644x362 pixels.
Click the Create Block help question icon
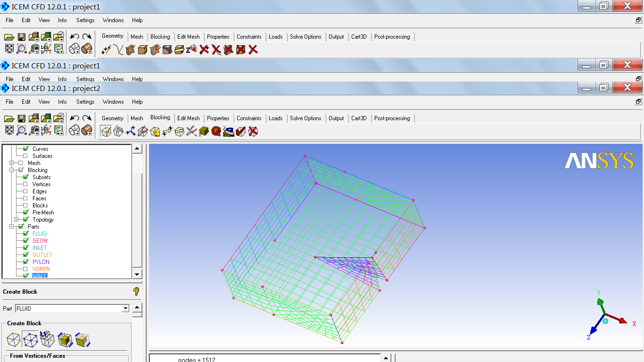[136, 291]
